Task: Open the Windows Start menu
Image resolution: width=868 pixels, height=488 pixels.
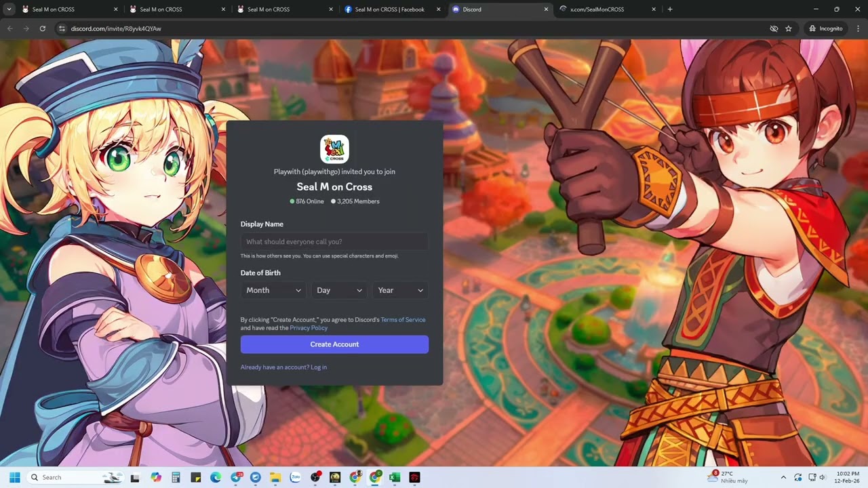Action: click(15, 477)
